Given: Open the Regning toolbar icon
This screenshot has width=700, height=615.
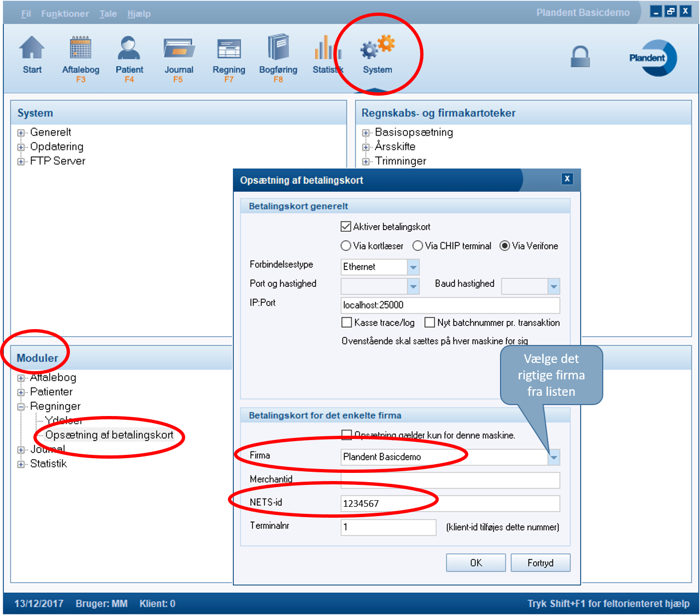Looking at the screenshot, I should [228, 50].
